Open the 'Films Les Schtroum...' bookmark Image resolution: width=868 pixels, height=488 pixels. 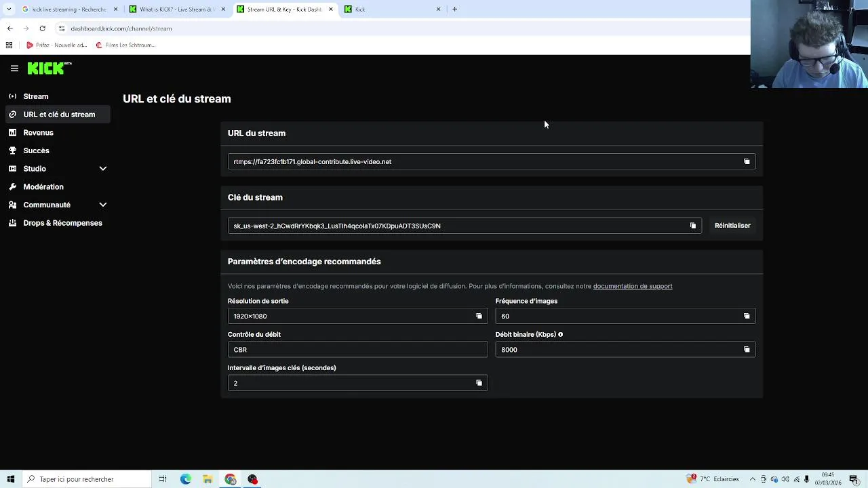click(x=126, y=45)
